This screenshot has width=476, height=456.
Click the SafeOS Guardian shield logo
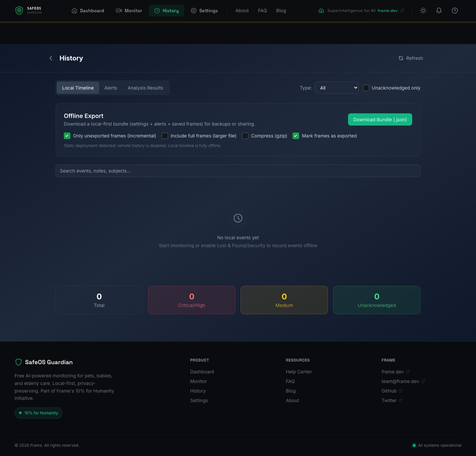pyautogui.click(x=19, y=10)
